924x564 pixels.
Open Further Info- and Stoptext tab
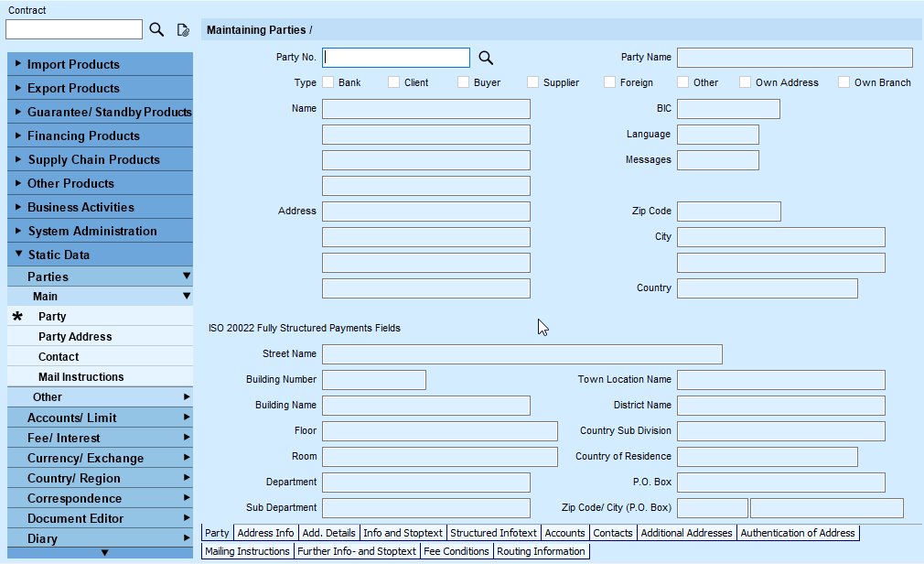pyautogui.click(x=357, y=551)
